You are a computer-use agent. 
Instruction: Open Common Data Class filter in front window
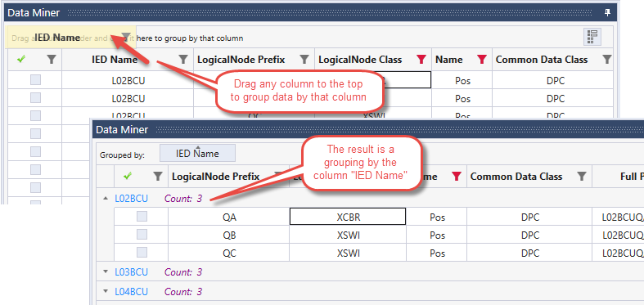tap(582, 177)
